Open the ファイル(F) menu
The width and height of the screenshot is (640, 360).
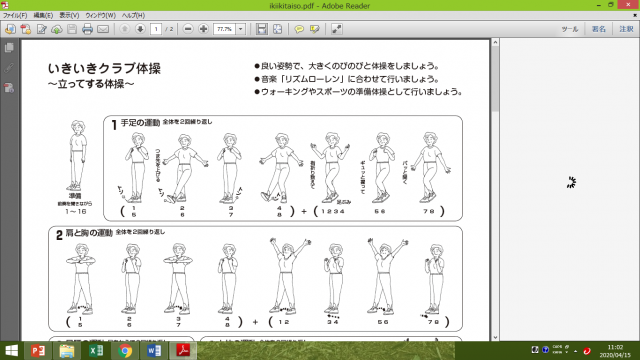15,15
